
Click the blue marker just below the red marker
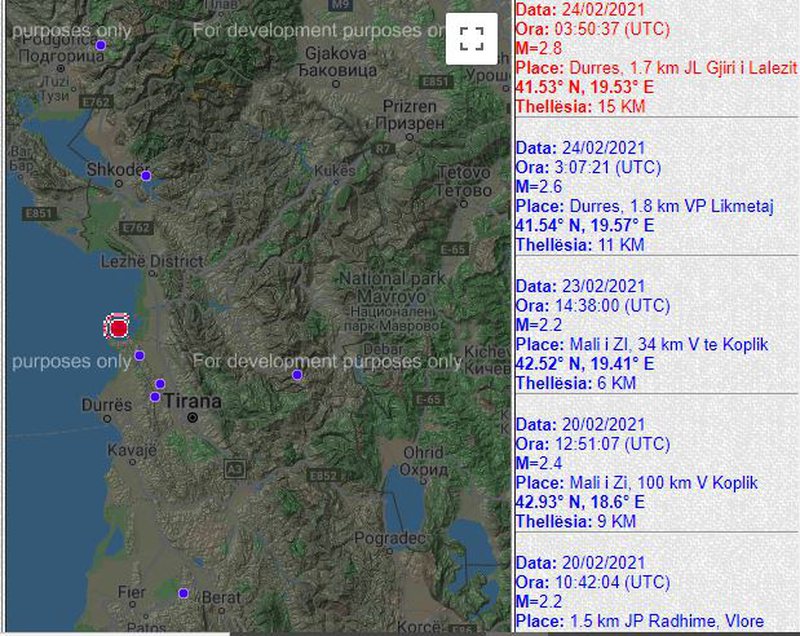click(x=139, y=355)
